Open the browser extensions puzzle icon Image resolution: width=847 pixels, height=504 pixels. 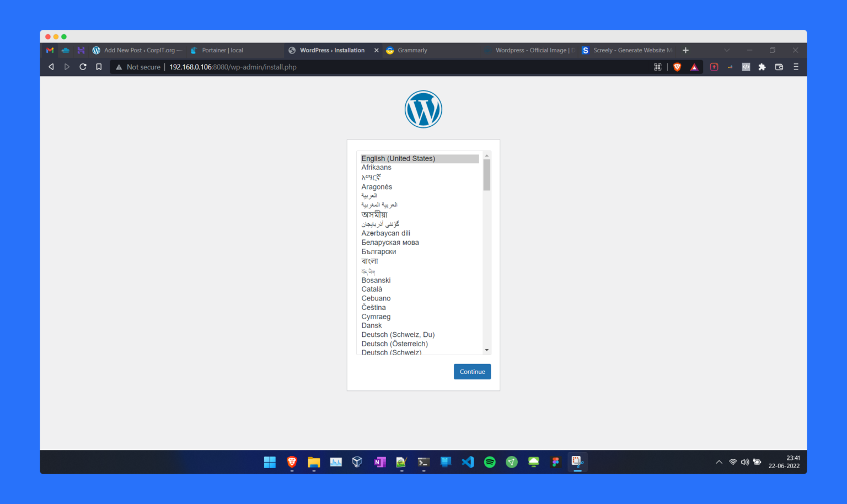tap(762, 67)
